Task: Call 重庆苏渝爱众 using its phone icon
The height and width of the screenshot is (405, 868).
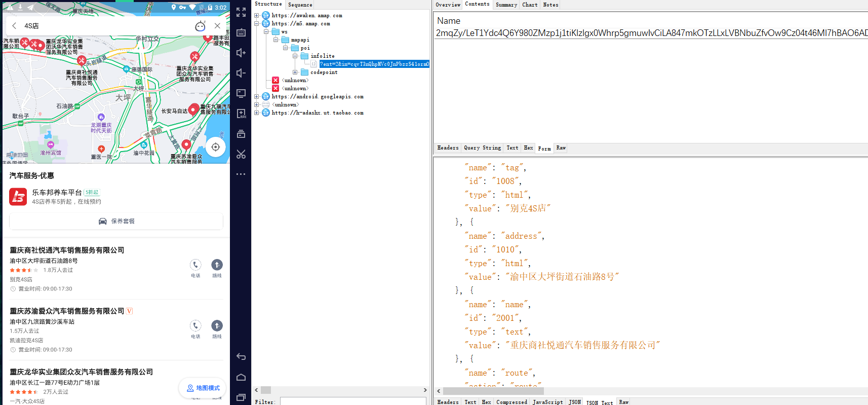Action: [195, 325]
